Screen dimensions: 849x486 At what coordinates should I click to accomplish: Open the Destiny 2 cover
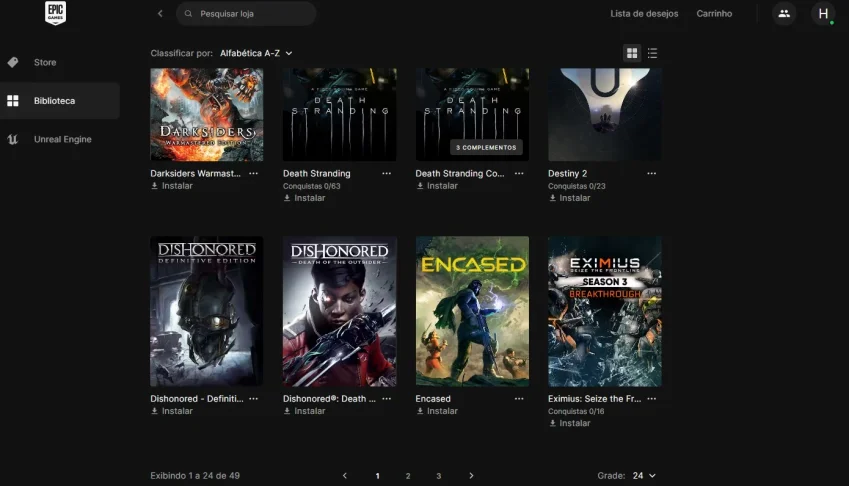(605, 114)
